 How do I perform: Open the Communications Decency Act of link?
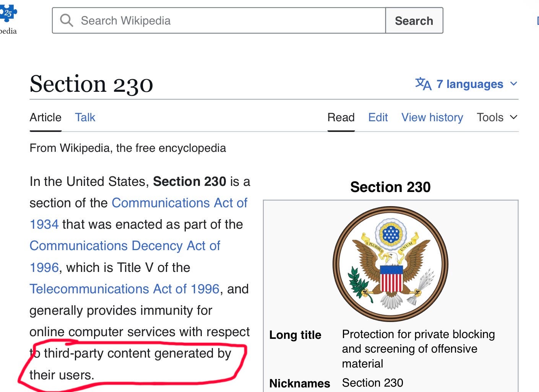click(125, 246)
